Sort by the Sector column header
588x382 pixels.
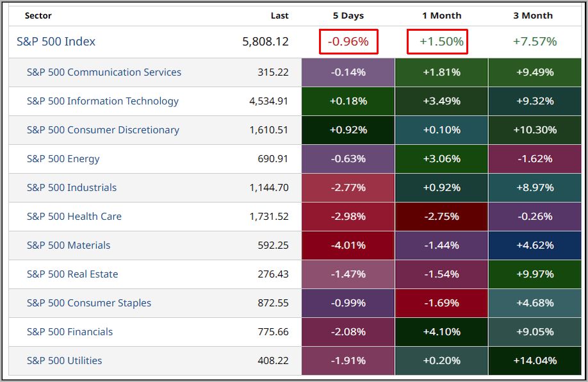pyautogui.click(x=38, y=15)
